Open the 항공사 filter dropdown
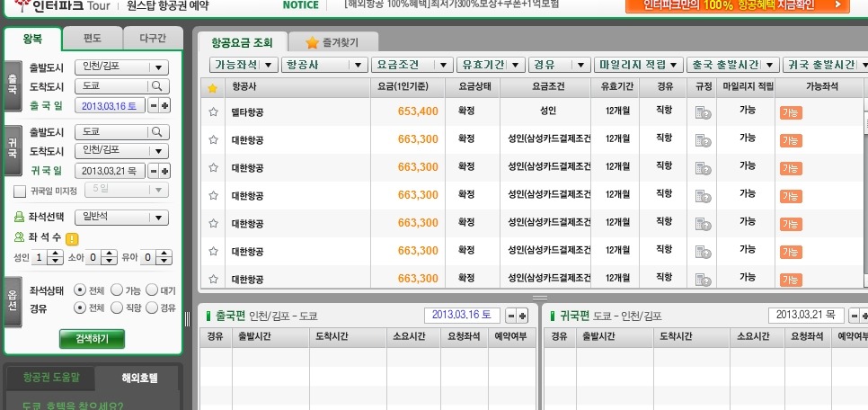868x410 pixels. (324, 65)
